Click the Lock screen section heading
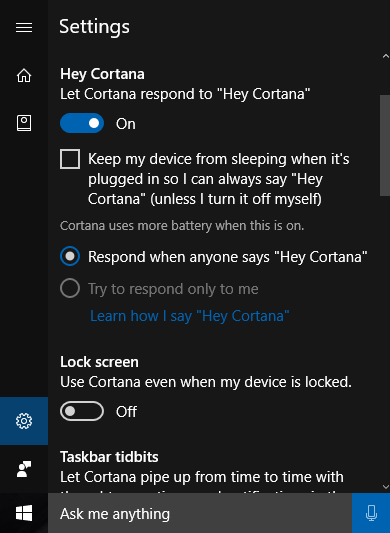 tap(99, 362)
